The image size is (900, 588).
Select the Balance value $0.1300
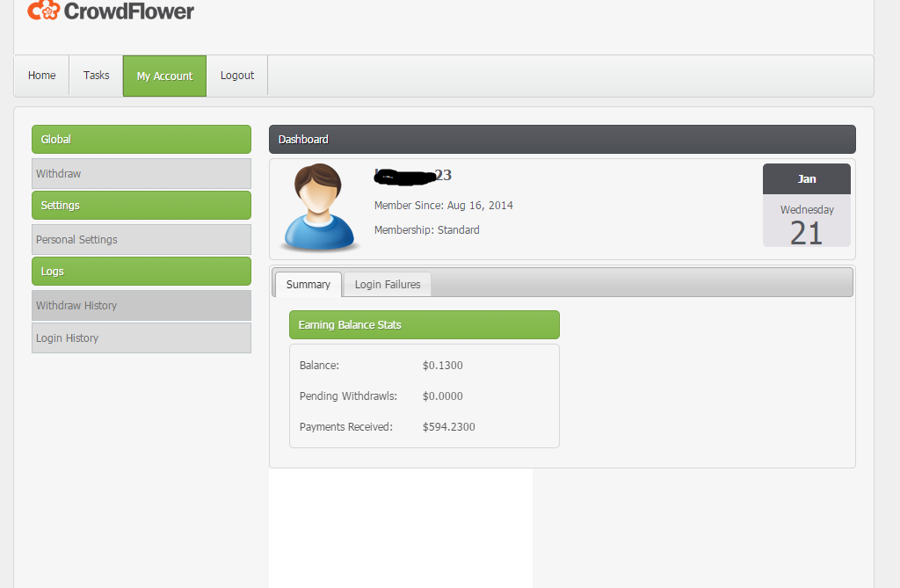[x=443, y=366]
